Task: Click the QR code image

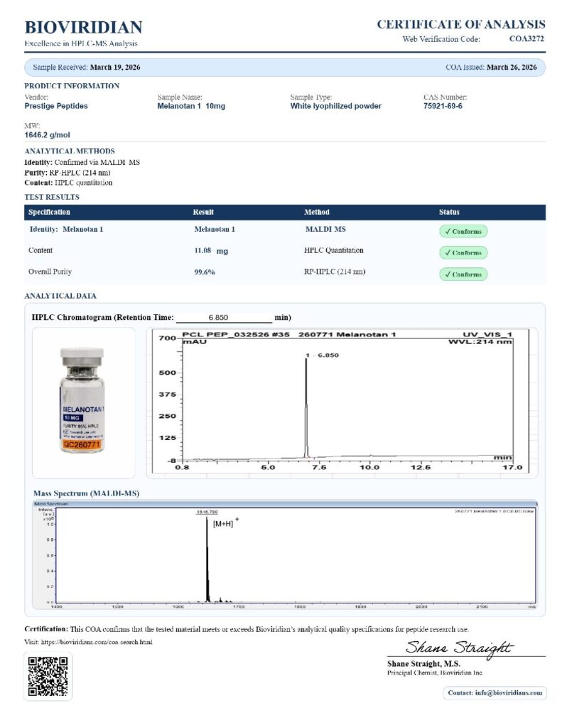Action: pyautogui.click(x=48, y=676)
